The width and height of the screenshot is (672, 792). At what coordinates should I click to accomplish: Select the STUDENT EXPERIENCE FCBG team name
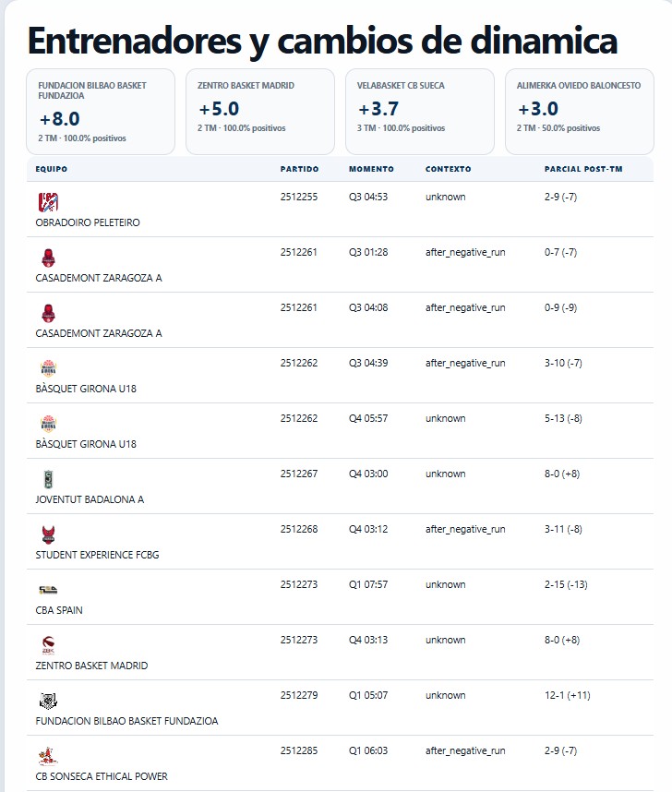pyautogui.click(x=97, y=555)
